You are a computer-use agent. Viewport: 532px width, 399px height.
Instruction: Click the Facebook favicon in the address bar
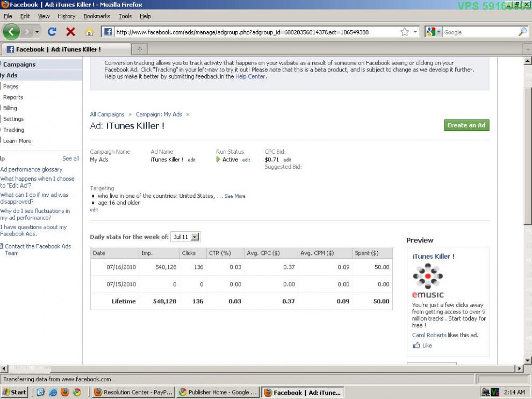pos(108,32)
